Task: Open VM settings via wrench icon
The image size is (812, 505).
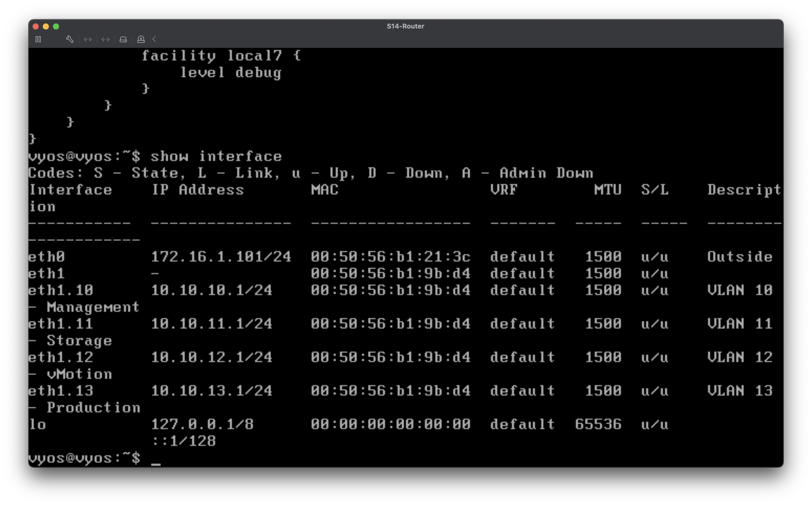Action: point(69,39)
